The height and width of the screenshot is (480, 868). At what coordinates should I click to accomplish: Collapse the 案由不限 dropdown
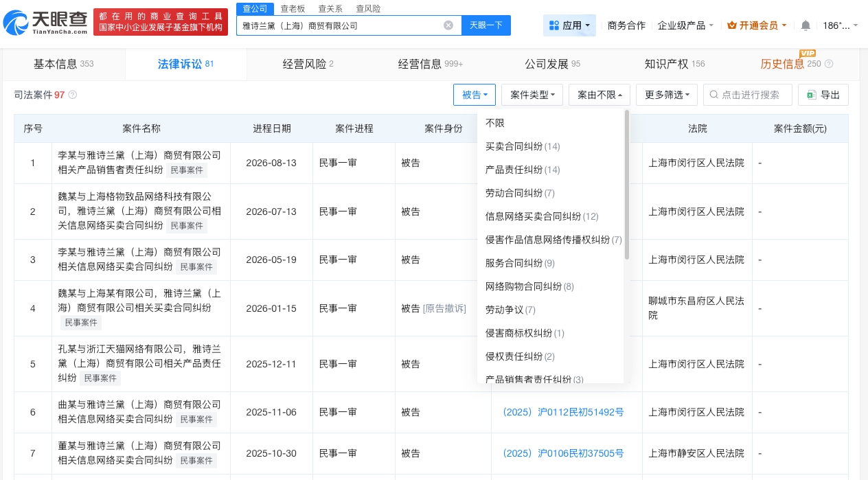coord(599,95)
